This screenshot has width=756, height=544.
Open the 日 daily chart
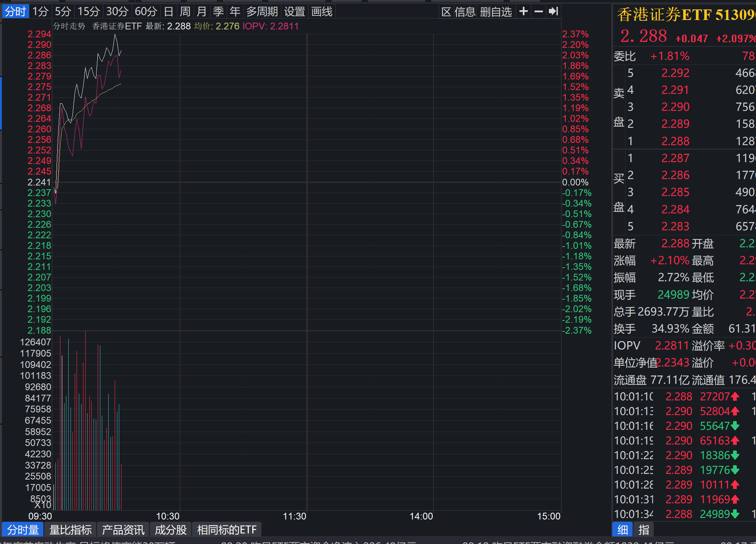[x=169, y=11]
